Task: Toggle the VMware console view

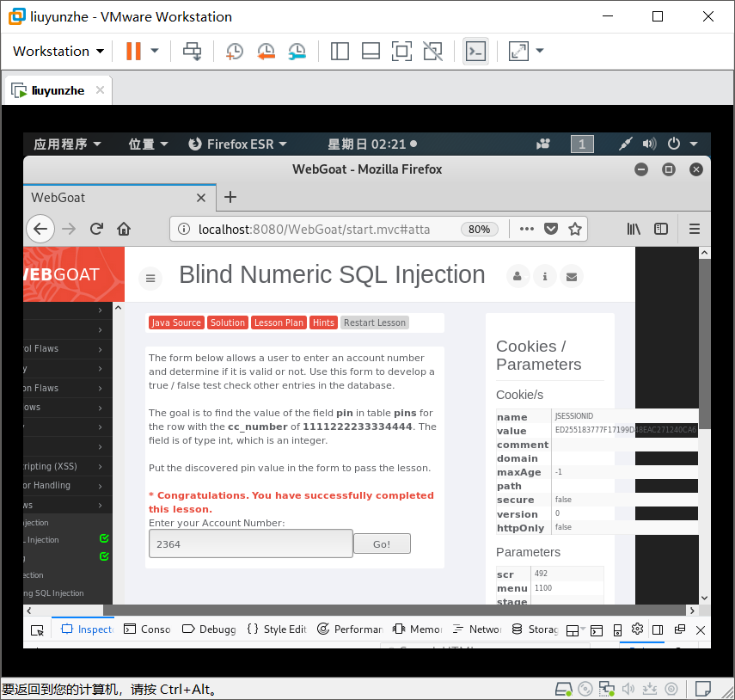Action: (x=475, y=51)
